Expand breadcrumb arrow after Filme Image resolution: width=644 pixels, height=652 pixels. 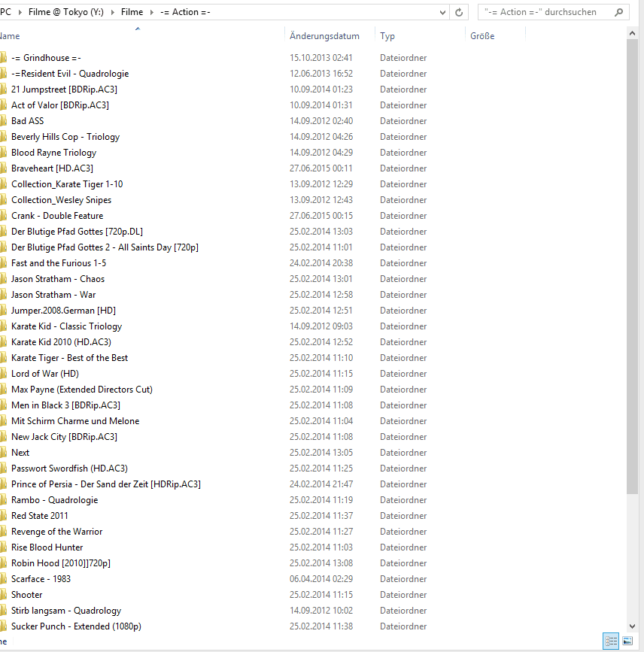coord(152,12)
